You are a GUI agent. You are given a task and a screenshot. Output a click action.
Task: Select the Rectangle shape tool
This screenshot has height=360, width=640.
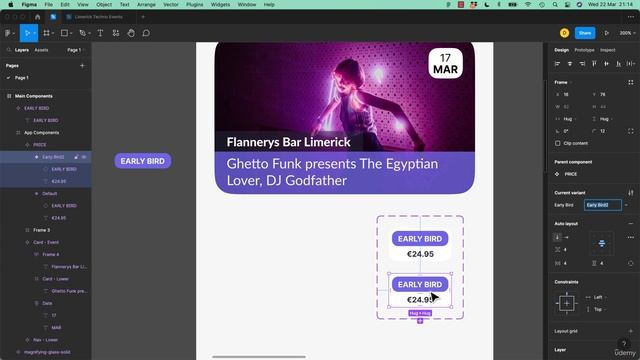pyautogui.click(x=64, y=33)
